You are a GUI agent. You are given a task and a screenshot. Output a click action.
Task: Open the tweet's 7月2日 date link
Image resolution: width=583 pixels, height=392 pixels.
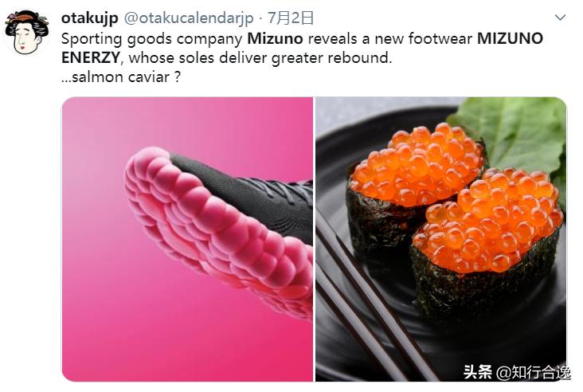[291, 18]
